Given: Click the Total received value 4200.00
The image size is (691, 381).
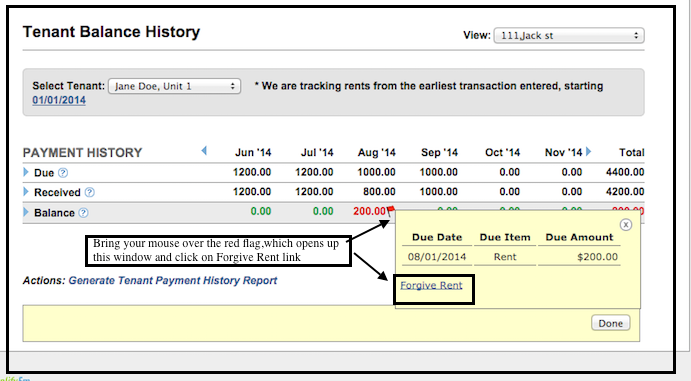Looking at the screenshot, I should point(625,192).
